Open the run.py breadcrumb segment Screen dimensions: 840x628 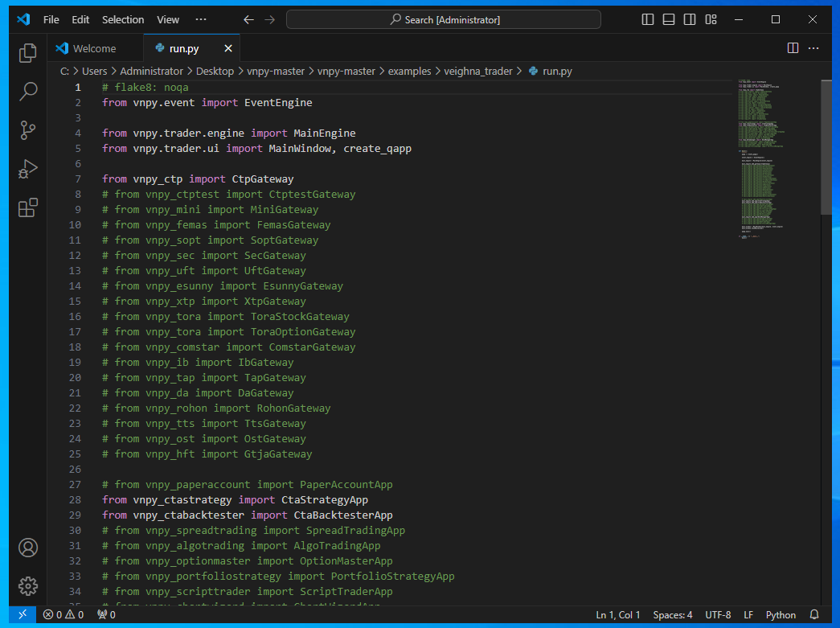[557, 71]
